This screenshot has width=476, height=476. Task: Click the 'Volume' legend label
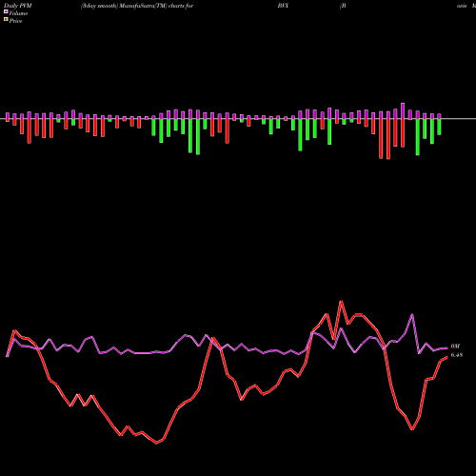18,13
